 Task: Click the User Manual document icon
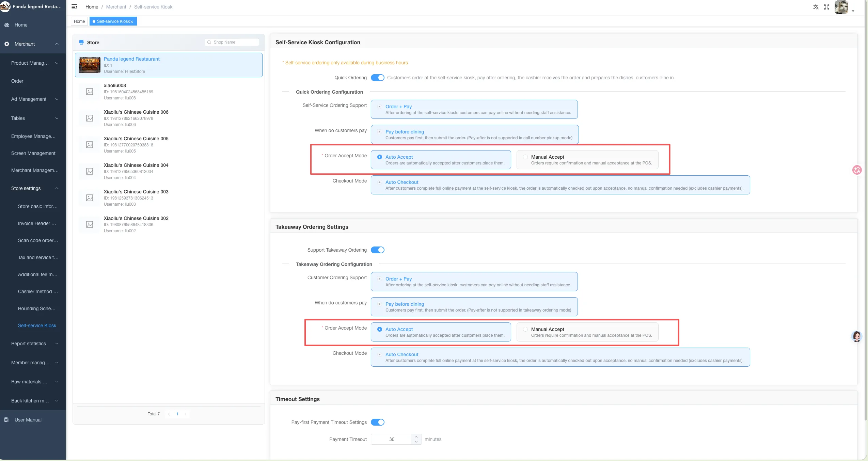click(x=7, y=420)
